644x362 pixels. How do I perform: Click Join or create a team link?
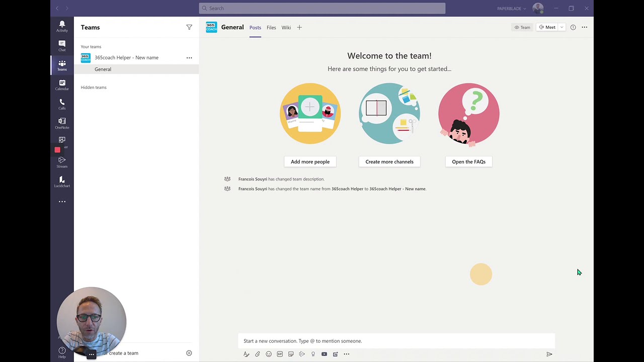point(121,353)
